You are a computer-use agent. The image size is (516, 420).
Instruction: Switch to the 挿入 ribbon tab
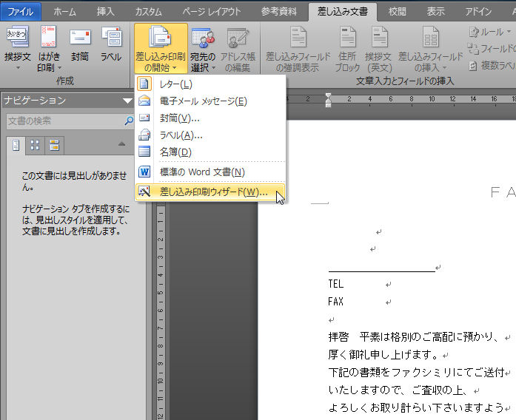(x=105, y=12)
